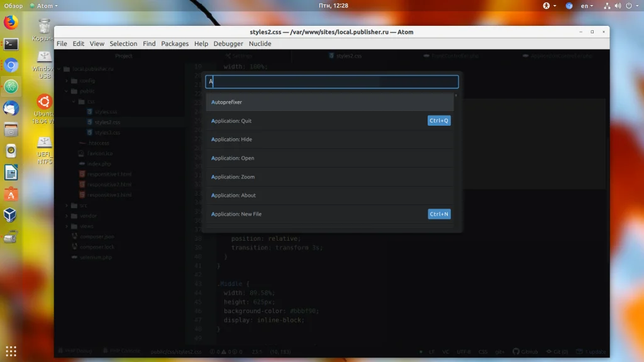Open the Selection menu

point(123,43)
